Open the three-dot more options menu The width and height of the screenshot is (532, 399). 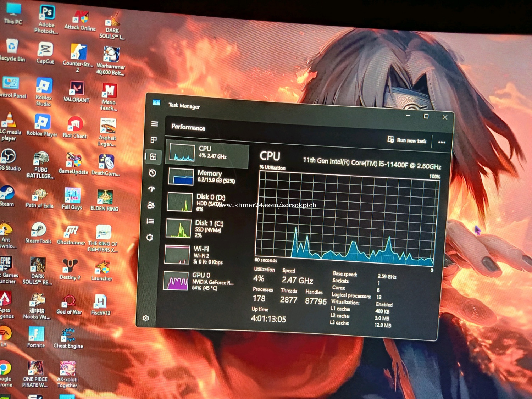click(442, 142)
